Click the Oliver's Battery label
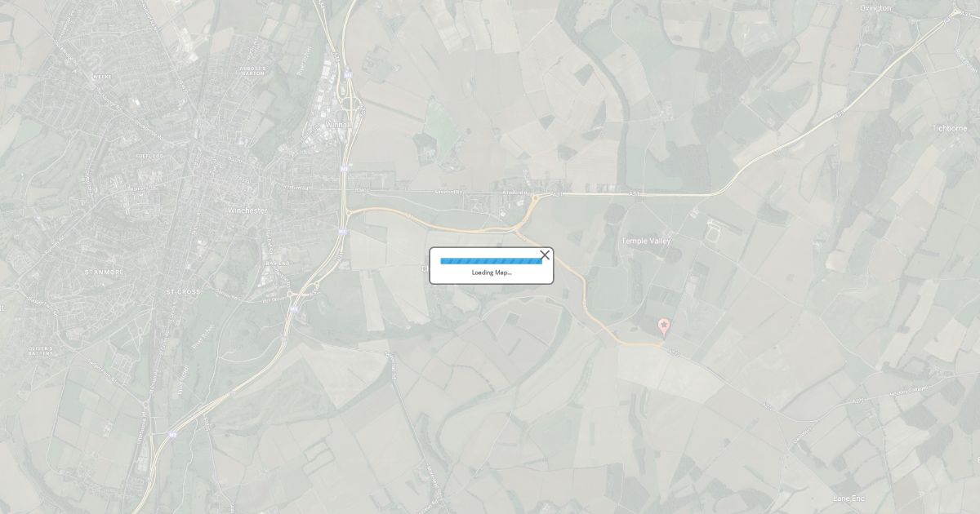The height and width of the screenshot is (514, 980). point(40,351)
